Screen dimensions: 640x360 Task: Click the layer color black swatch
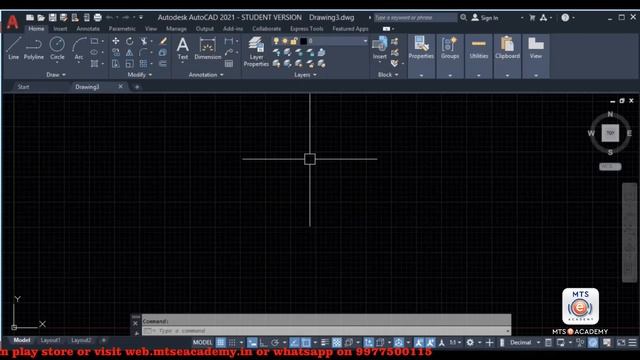303,41
